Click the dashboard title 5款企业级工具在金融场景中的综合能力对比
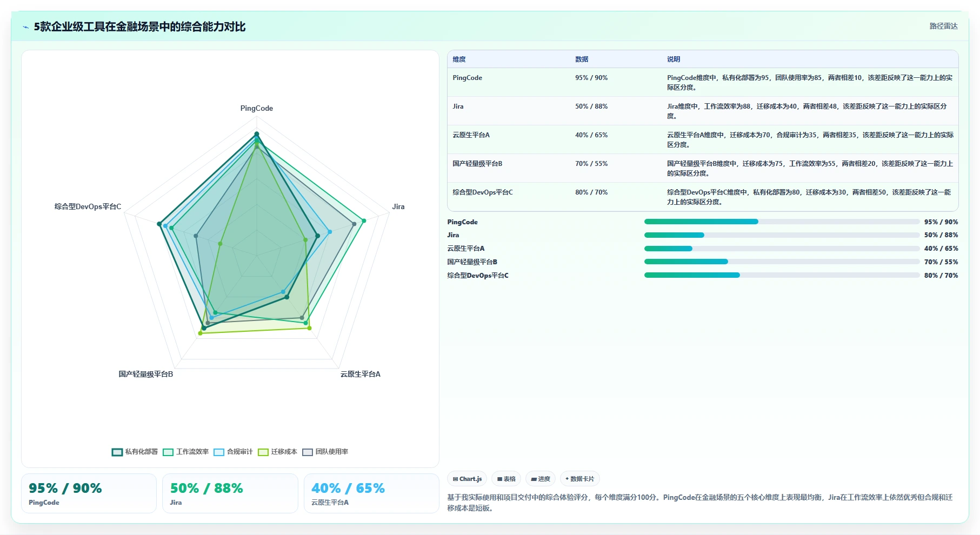Screen dimensions: 980x535 point(139,27)
